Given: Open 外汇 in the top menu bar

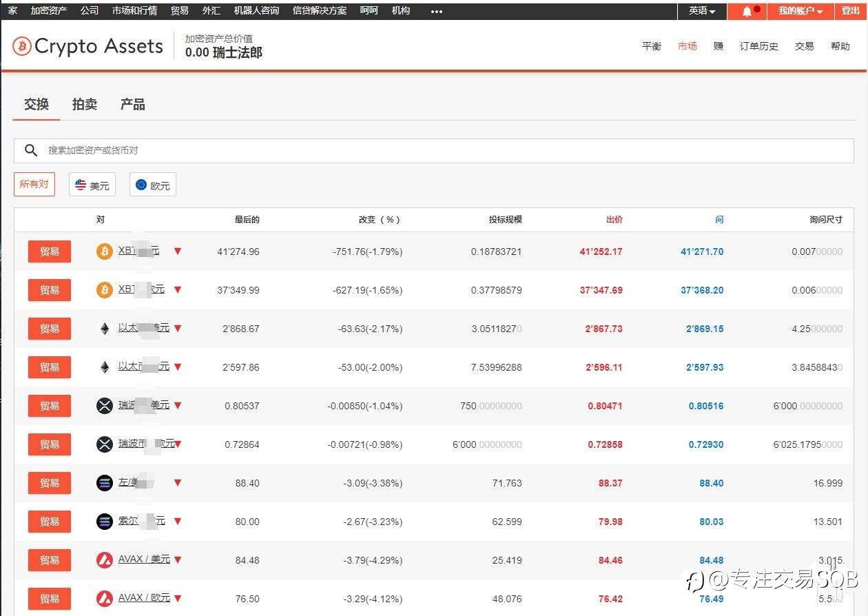Looking at the screenshot, I should click(x=211, y=11).
